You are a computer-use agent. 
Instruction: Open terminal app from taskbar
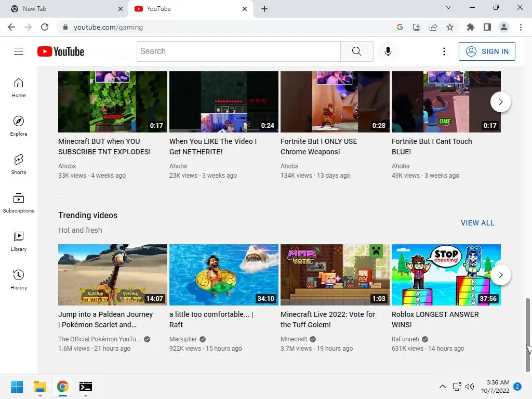click(x=86, y=387)
